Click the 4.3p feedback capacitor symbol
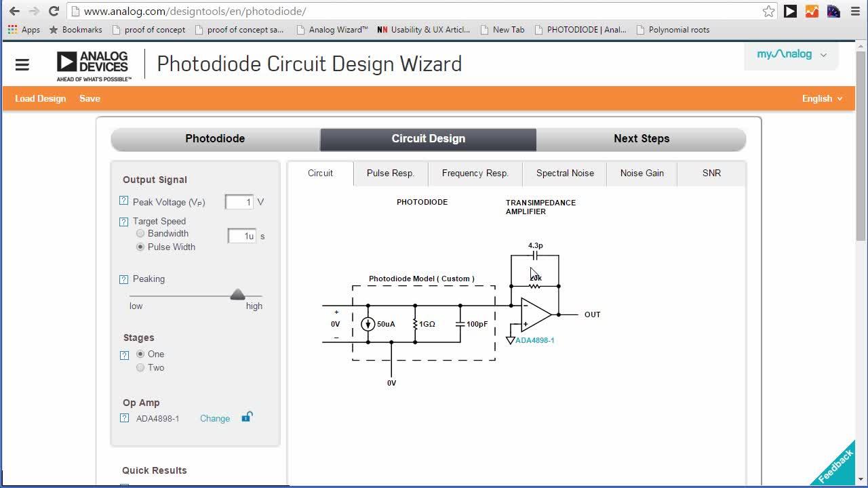The height and width of the screenshot is (488, 868). pyautogui.click(x=535, y=256)
